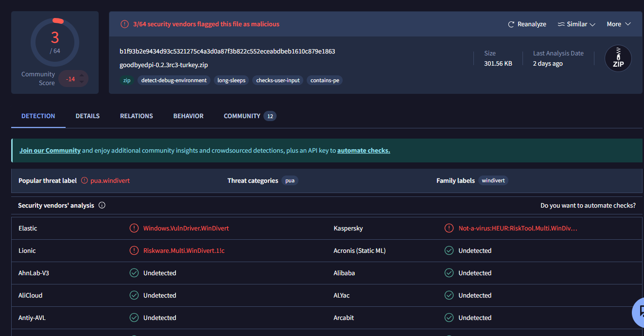Downvote the community score
This screenshot has height=336, width=644.
pyautogui.click(x=82, y=82)
